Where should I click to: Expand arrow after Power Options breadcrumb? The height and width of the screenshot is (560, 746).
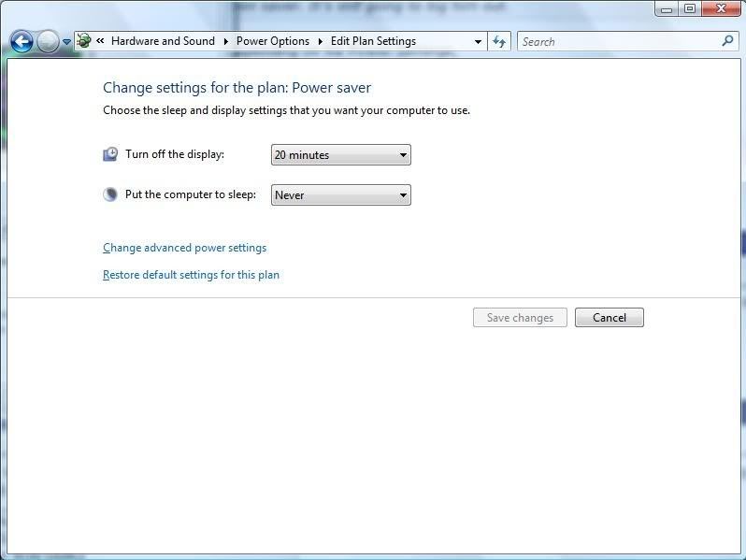pos(321,41)
